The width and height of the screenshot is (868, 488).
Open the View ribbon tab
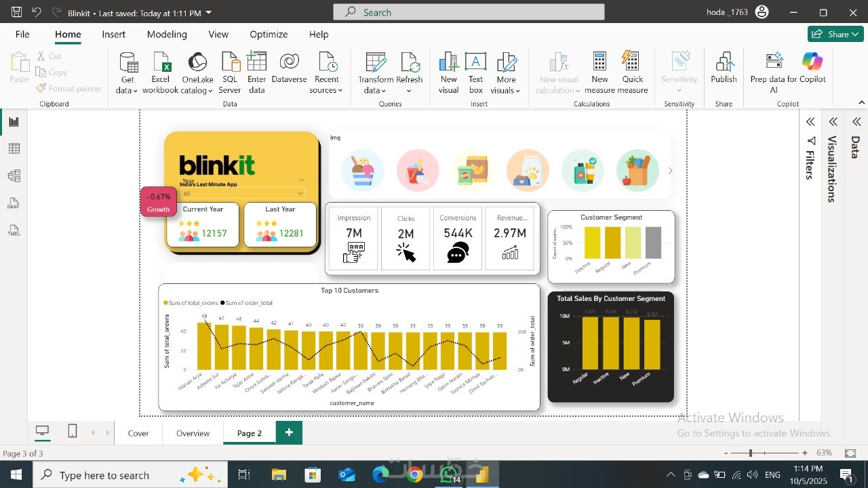coord(218,34)
